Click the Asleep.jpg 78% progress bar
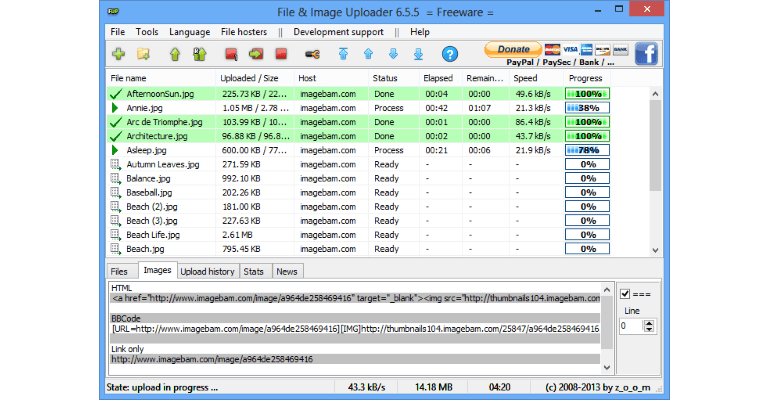The width and height of the screenshot is (770, 400). point(589,150)
